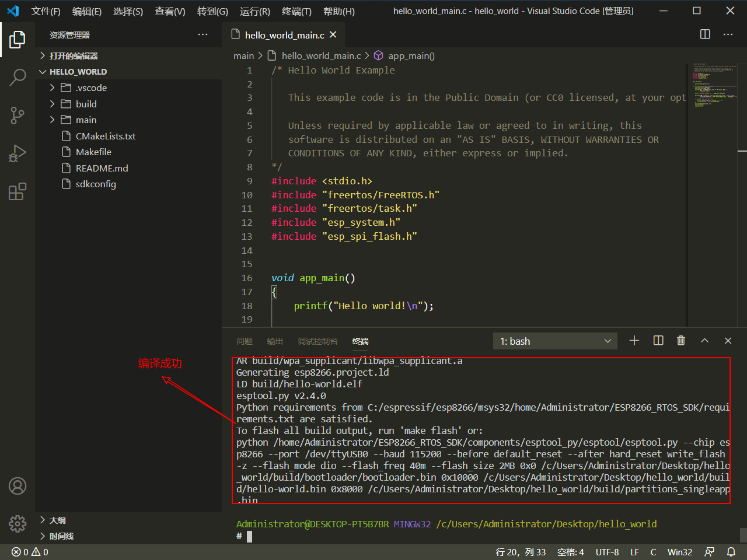Change end of line sequence LF

634,552
